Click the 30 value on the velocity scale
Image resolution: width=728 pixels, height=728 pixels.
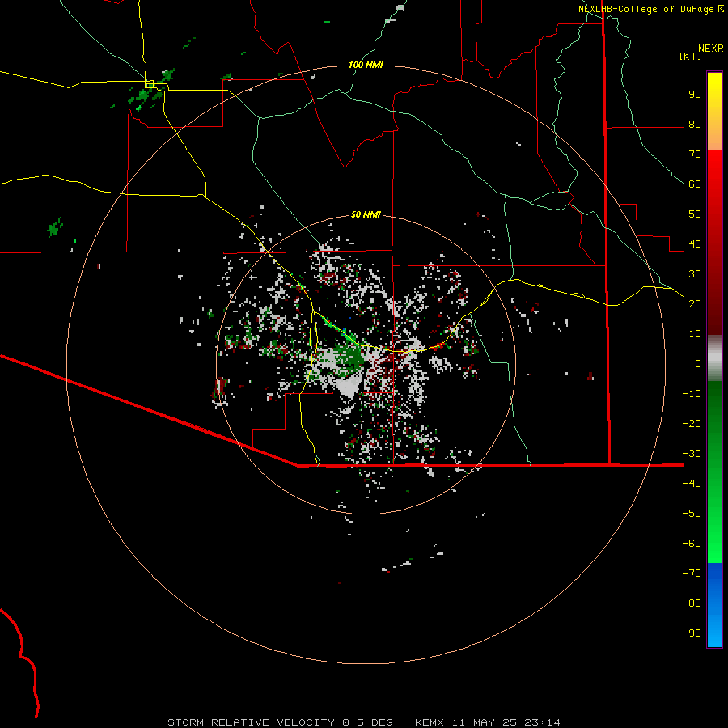695,274
